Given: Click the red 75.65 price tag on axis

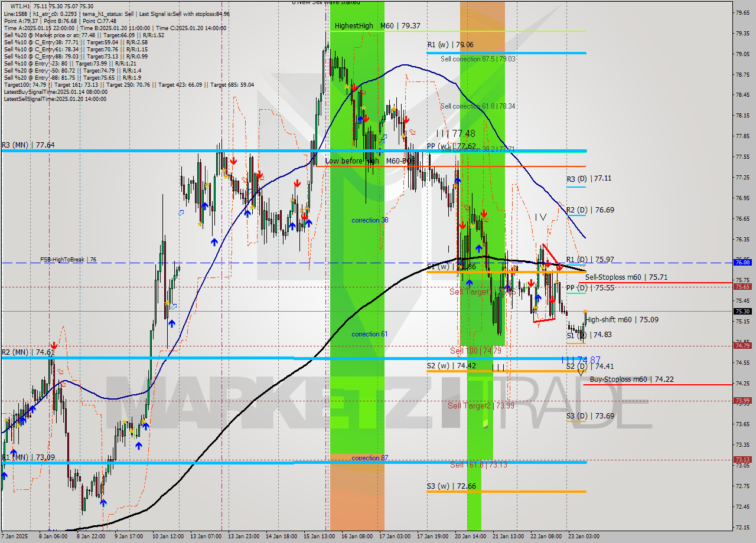Looking at the screenshot, I should 742,286.
